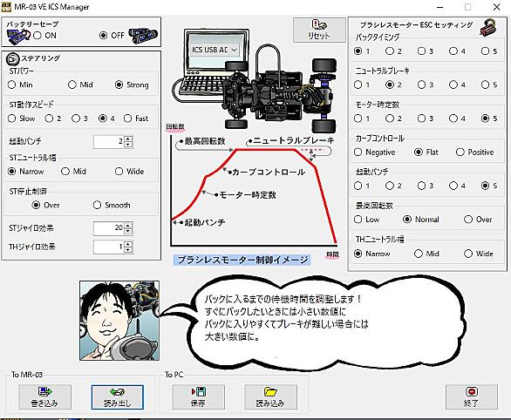
Task: Set カーブコントロール to Negative
Action: [x=375, y=152]
